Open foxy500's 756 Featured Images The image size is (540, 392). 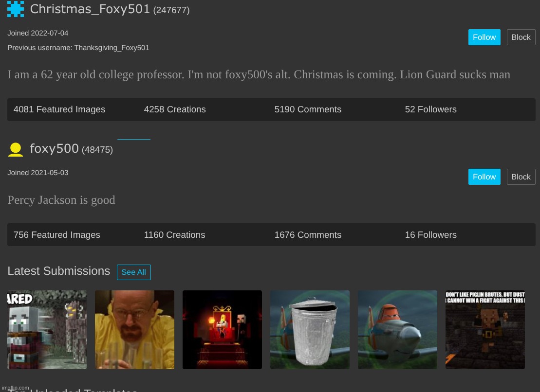pyautogui.click(x=57, y=235)
